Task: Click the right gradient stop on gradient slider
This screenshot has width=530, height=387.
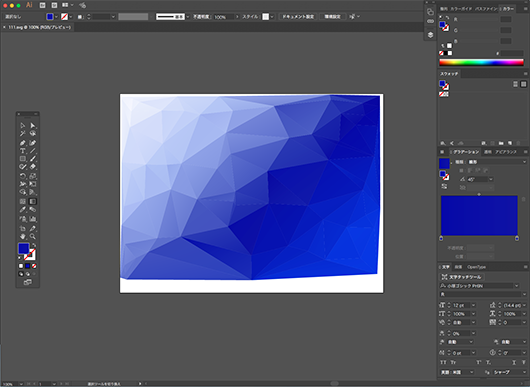Action: (x=517, y=239)
